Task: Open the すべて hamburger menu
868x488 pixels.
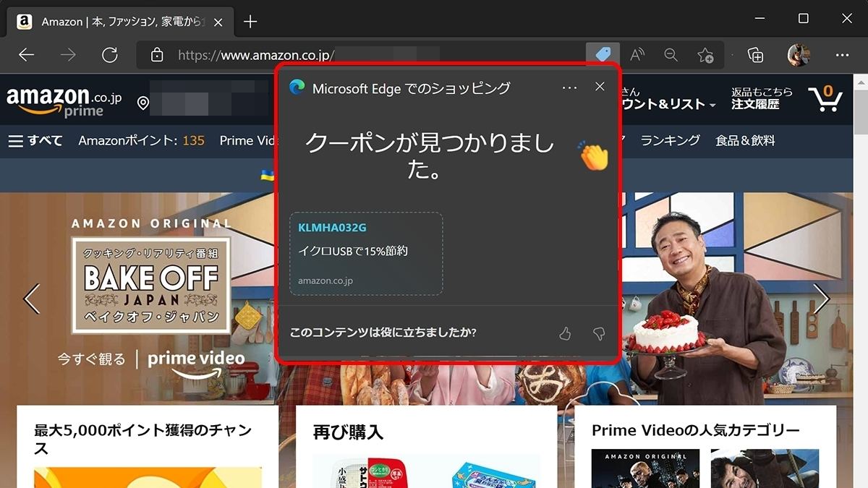Action: pyautogui.click(x=35, y=141)
